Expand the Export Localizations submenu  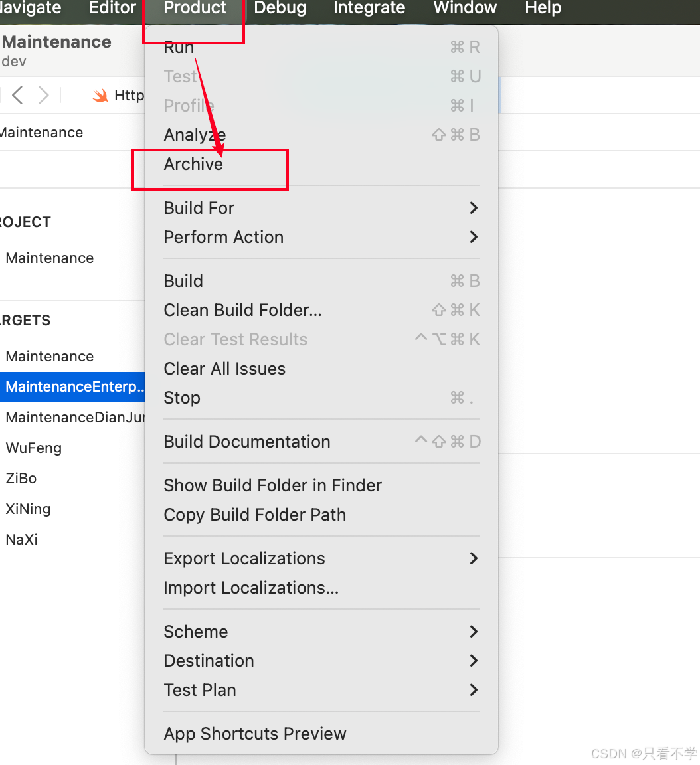click(321, 558)
